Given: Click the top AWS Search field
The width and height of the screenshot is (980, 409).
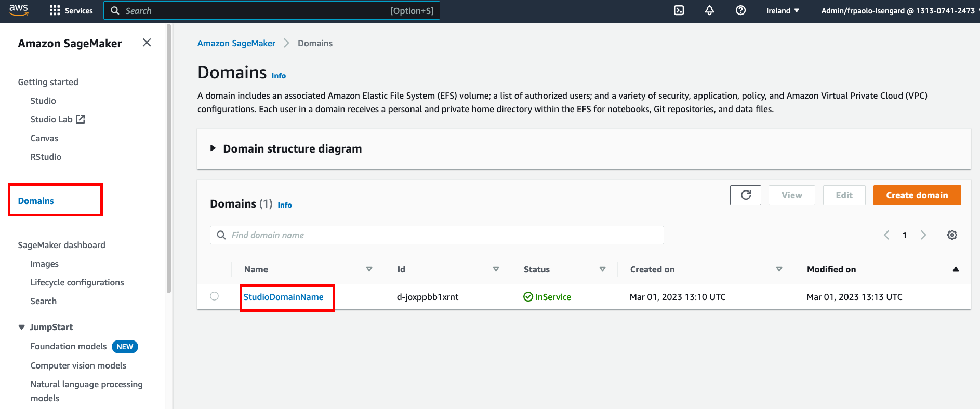Looking at the screenshot, I should 272,10.
